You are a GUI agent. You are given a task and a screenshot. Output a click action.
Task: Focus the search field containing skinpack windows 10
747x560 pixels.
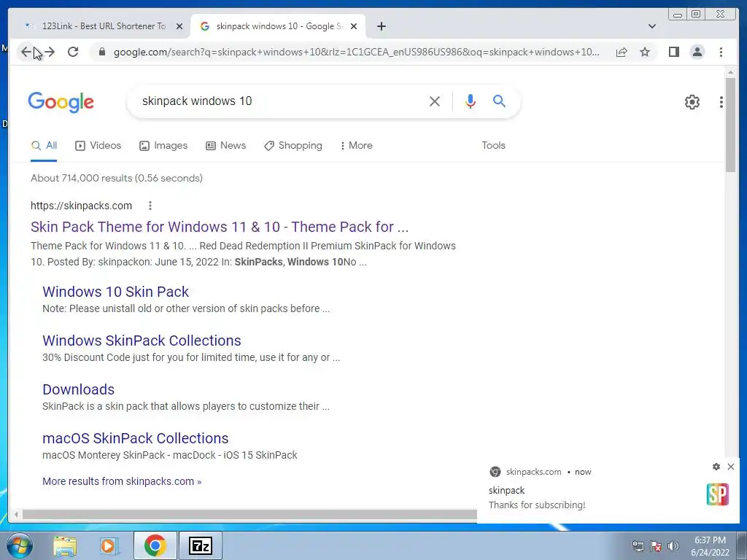pyautogui.click(x=281, y=101)
